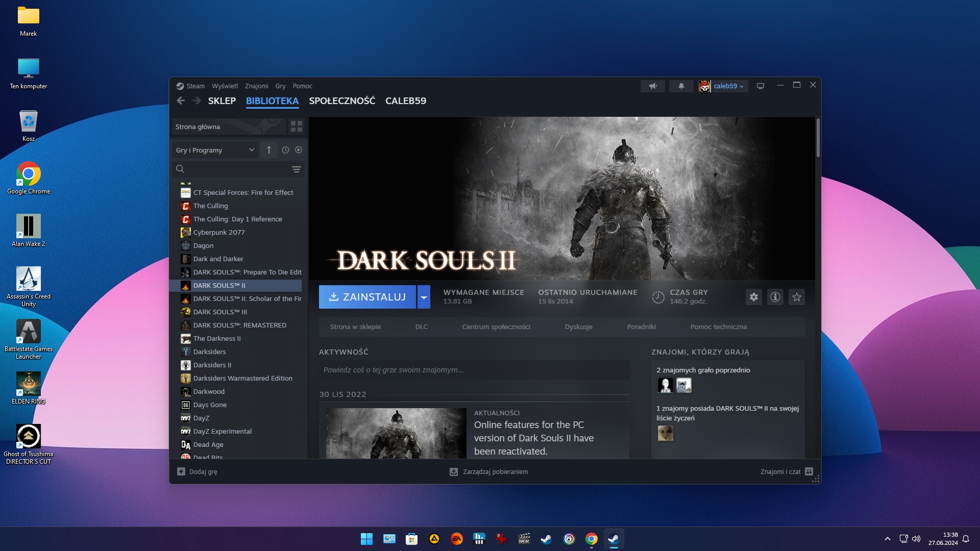Image resolution: width=980 pixels, height=551 pixels.
Task: Open Znajomi i czat friends icon
Action: click(809, 471)
